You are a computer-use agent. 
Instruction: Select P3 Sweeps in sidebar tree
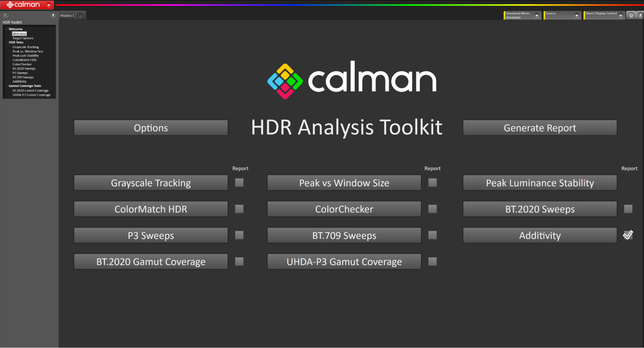pyautogui.click(x=20, y=73)
